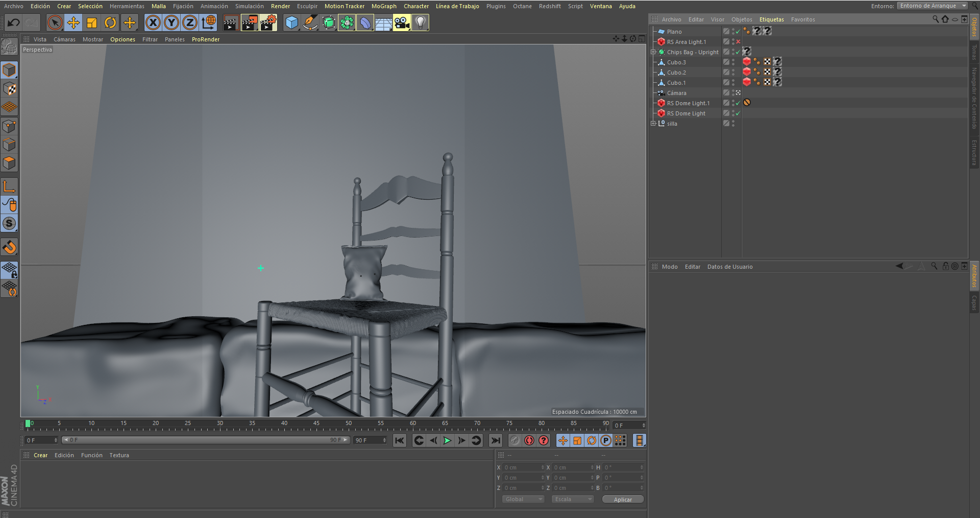980x518 pixels.
Task: Add a Cube primitive object
Action: coord(291,22)
